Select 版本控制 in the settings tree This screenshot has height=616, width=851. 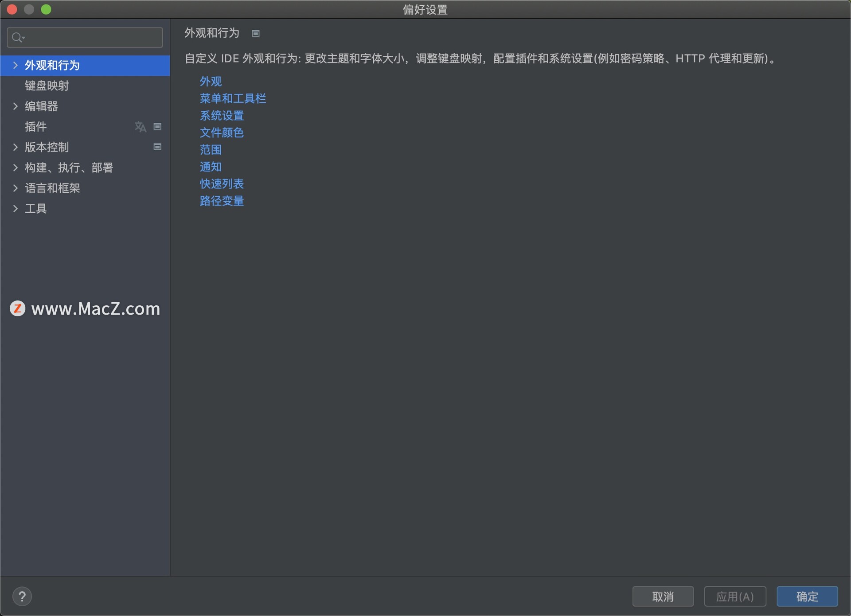(85, 147)
